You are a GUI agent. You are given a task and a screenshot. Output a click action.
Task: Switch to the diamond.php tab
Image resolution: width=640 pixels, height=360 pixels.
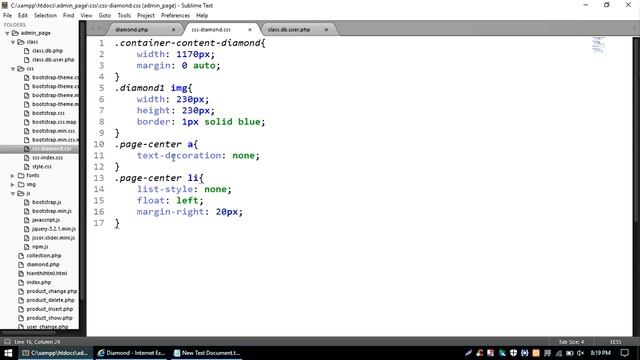click(x=131, y=29)
